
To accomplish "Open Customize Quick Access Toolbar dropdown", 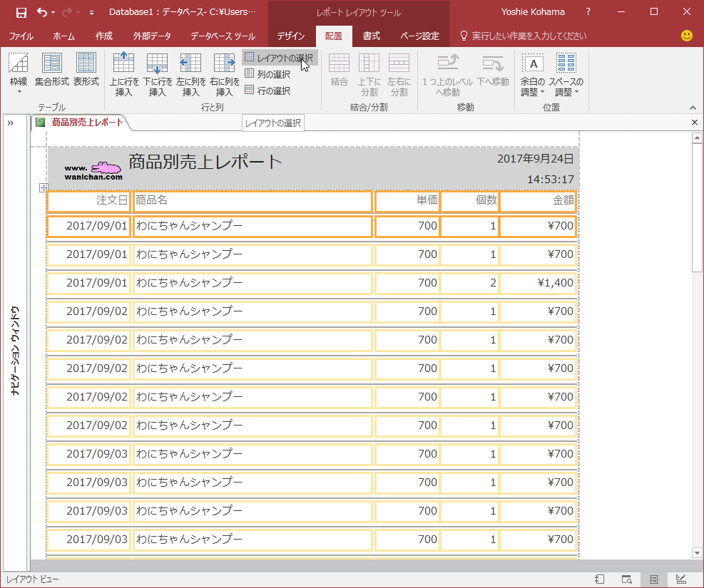I will click(91, 13).
